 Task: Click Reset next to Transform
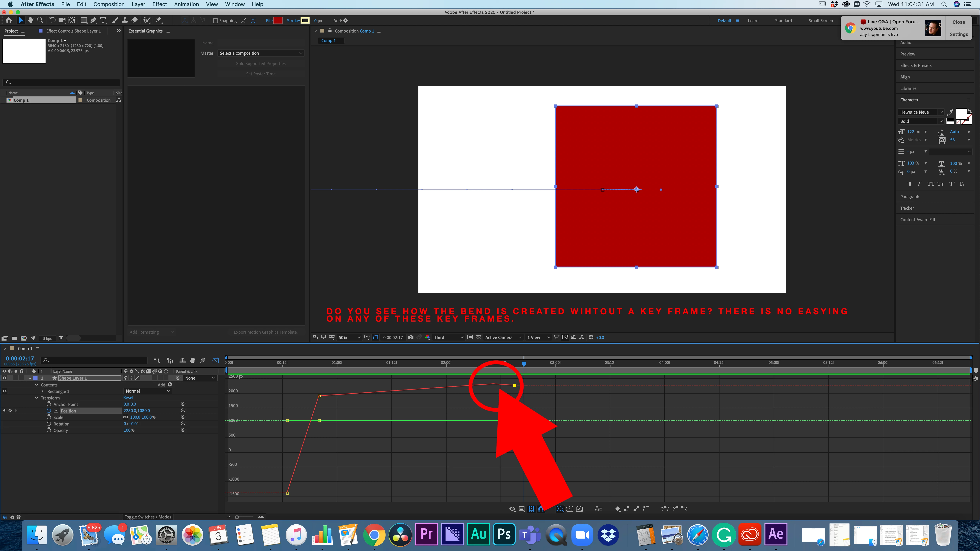pos(128,397)
